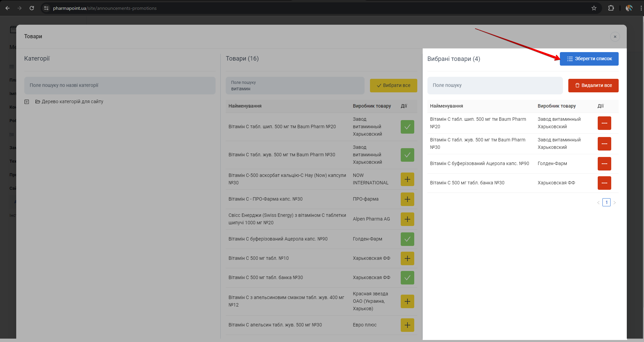Screen dimensions: 644x342
Task: Expand the Дерево категорій для сайту tree node
Action: tap(27, 102)
